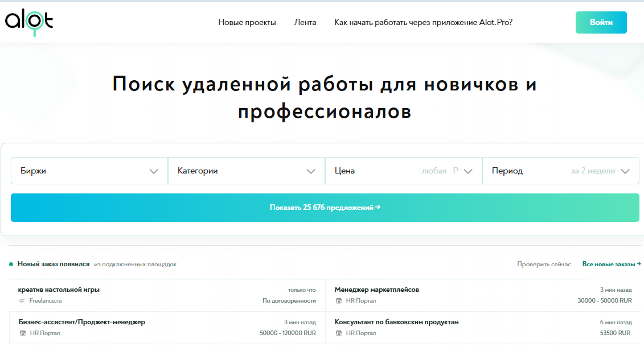Image resolution: width=644 pixels, height=351 pixels.
Task: Click the из подключённых площадок text
Action: point(135,265)
